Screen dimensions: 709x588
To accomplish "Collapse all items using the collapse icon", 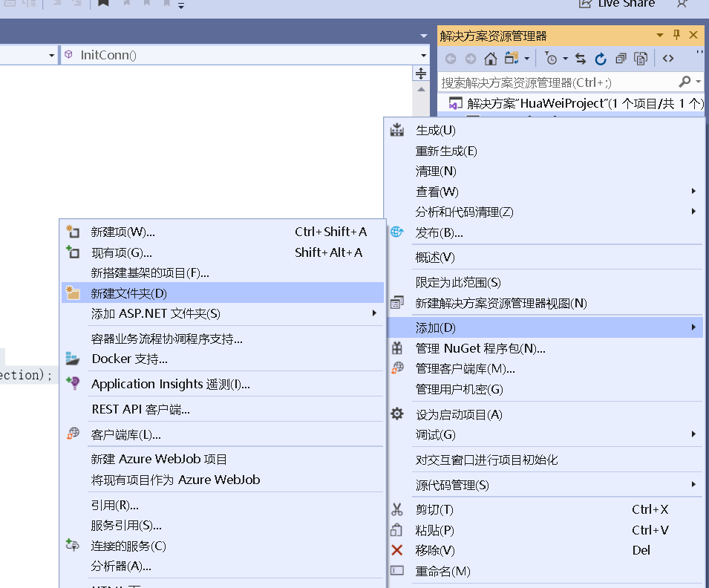I will [620, 58].
